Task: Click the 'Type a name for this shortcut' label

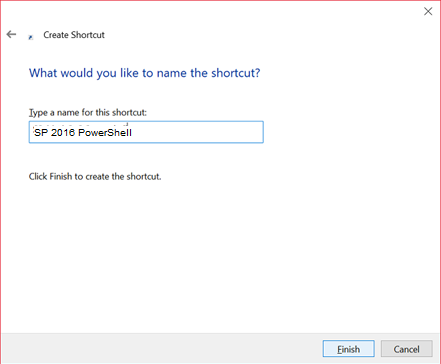Action: pos(88,112)
